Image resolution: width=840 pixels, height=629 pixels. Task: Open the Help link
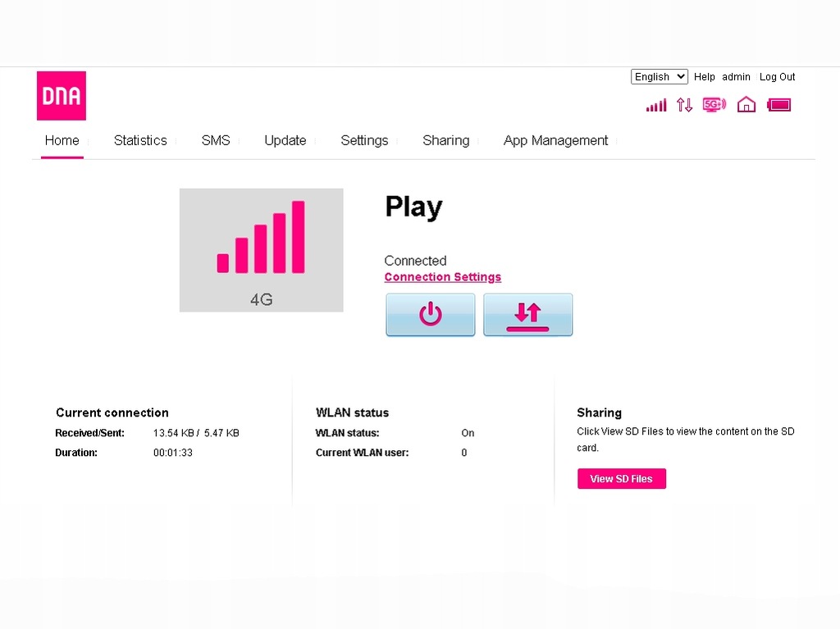[704, 76]
